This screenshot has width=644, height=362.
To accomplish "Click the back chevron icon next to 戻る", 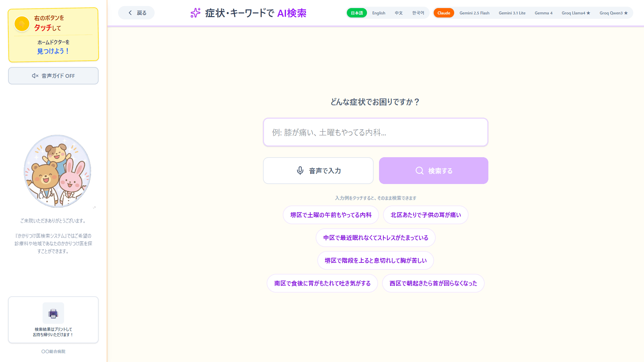I will click(x=130, y=12).
